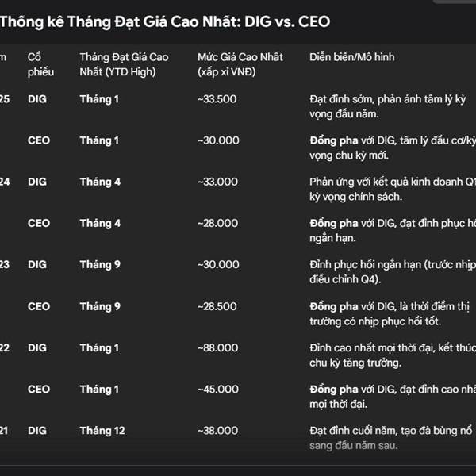Click the table title about DIG vs. CEO

164,22
